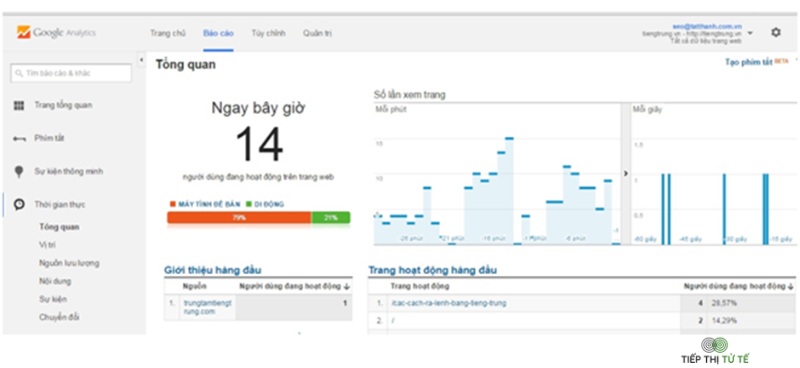The height and width of the screenshot is (368, 800).
Task: Click the Thời gian thực clock icon
Action: pyautogui.click(x=19, y=205)
